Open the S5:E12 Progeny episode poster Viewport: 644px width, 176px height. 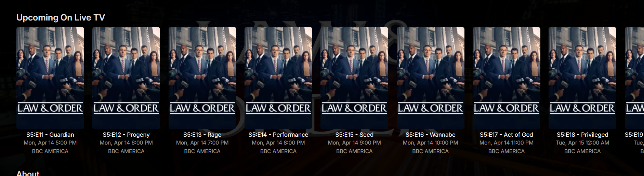126,78
